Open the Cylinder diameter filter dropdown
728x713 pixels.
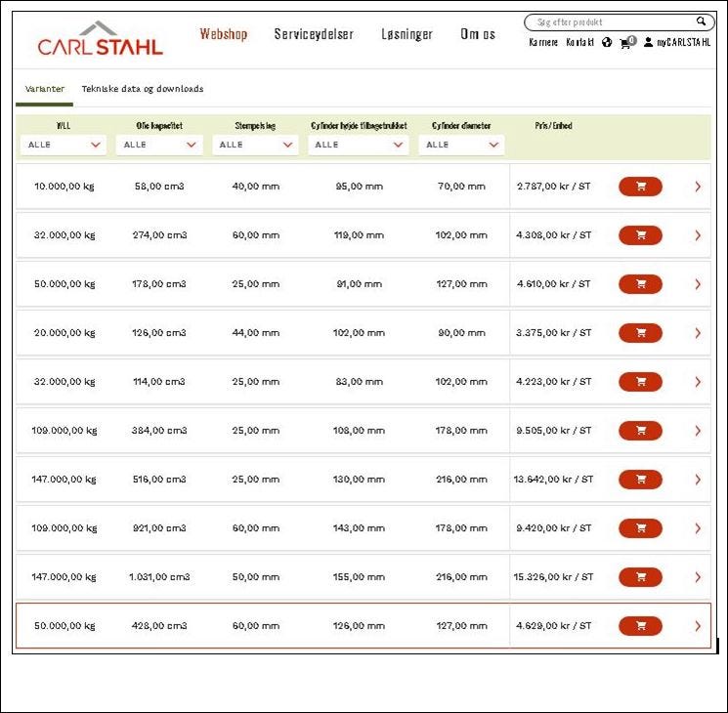461,145
